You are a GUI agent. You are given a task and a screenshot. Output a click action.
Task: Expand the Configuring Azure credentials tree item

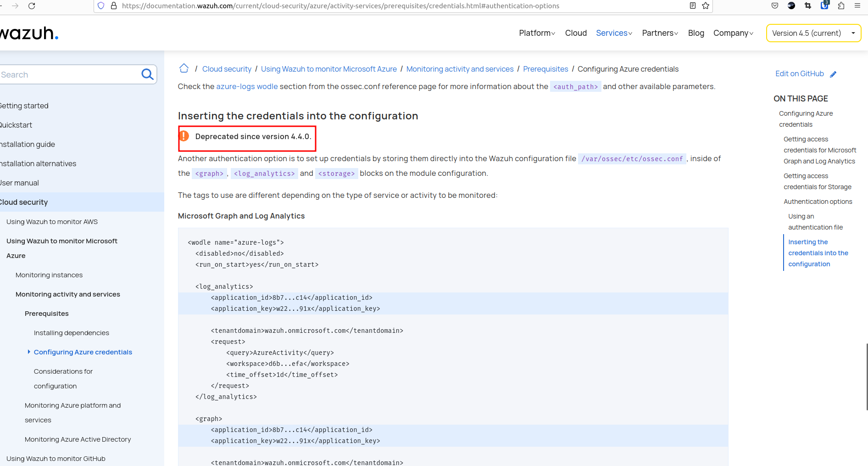click(29, 352)
